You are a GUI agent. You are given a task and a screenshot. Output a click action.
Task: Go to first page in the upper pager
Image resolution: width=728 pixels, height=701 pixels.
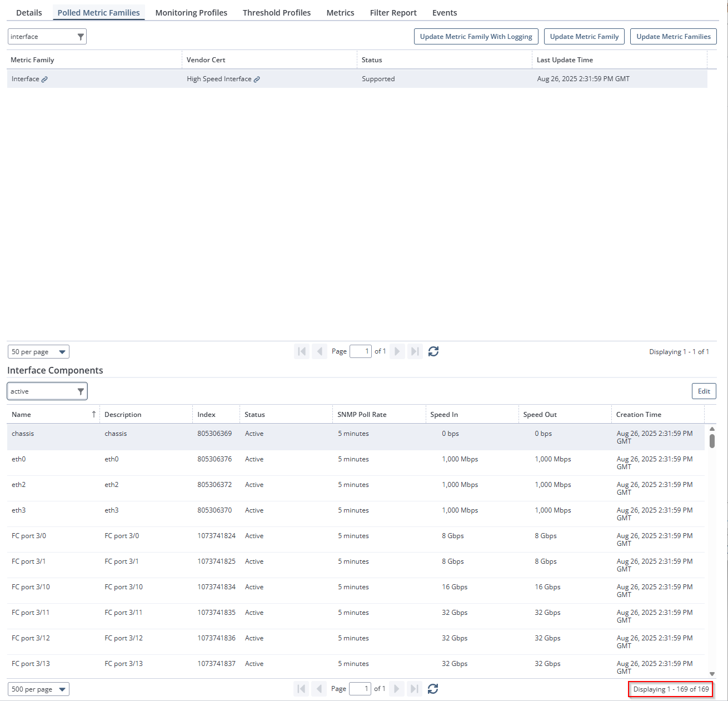point(302,351)
